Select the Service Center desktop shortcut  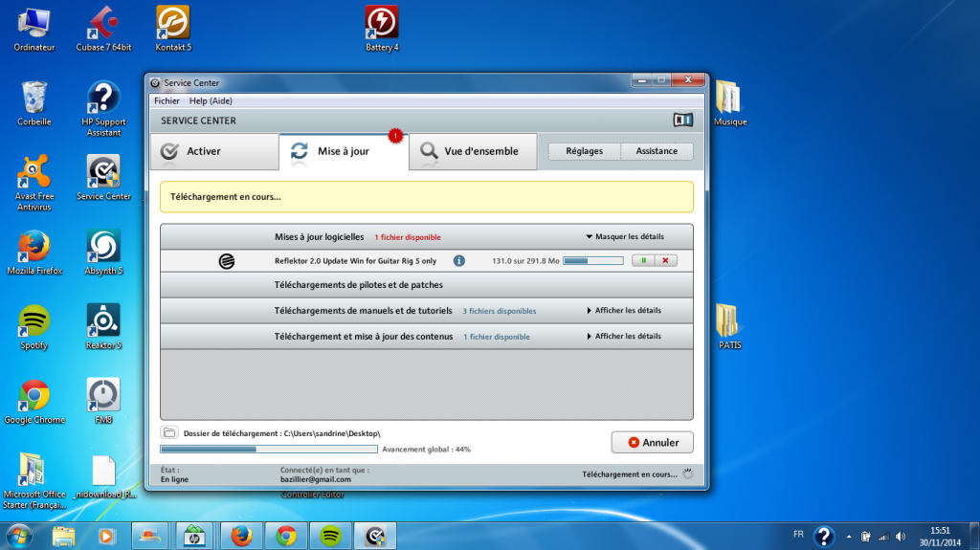click(x=103, y=178)
